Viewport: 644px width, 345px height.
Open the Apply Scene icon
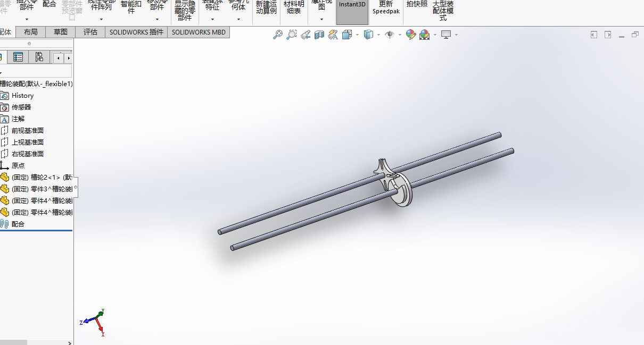coord(424,35)
